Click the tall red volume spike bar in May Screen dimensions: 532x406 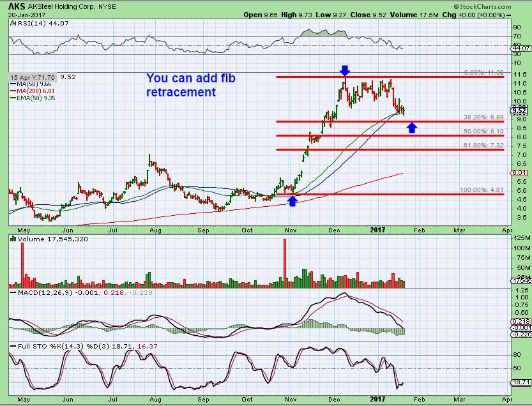[x=23, y=265]
